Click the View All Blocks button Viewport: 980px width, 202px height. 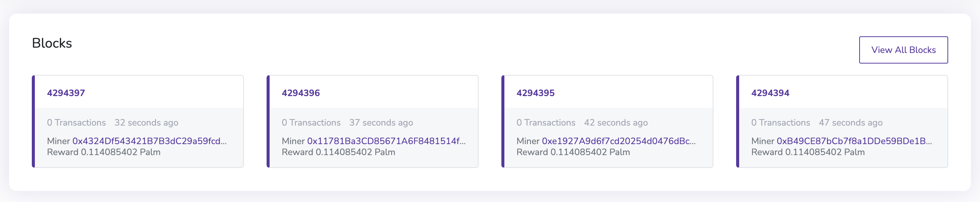pyautogui.click(x=903, y=50)
